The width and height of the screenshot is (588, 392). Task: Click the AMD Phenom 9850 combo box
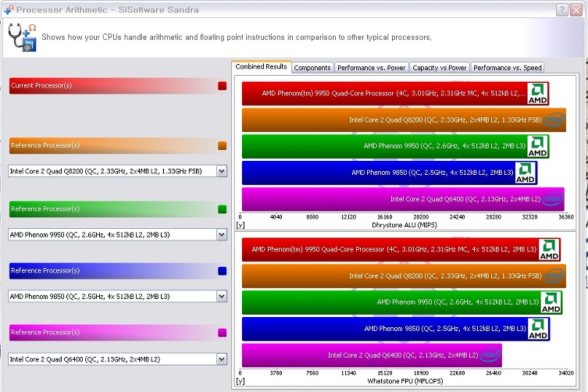(117, 297)
